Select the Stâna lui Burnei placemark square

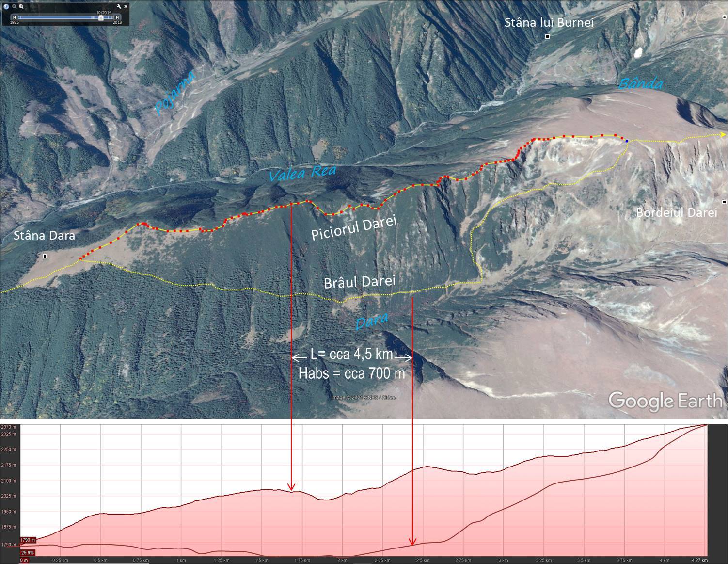(x=548, y=36)
